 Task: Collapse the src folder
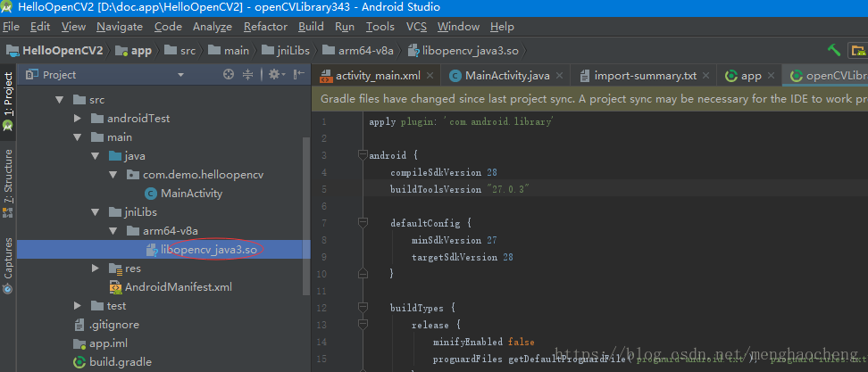click(59, 100)
